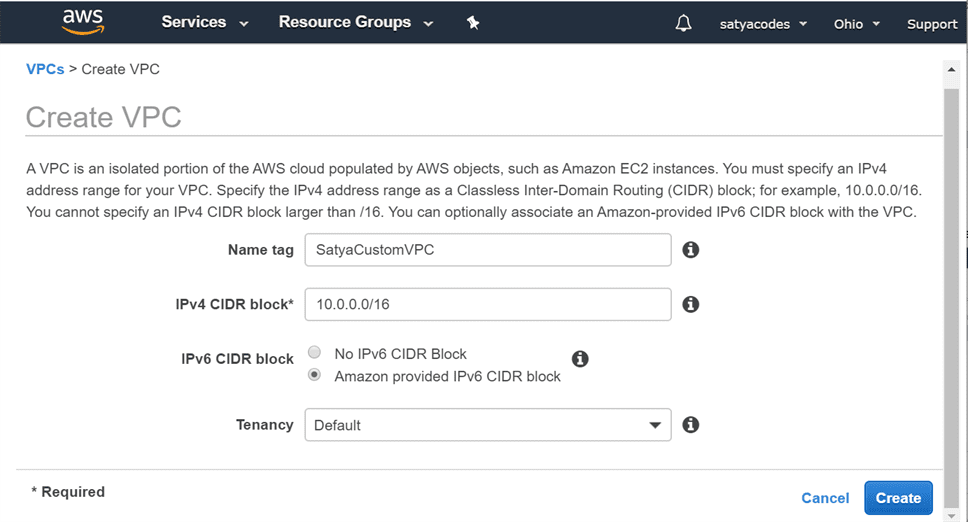Select No IPv6 CIDR Block option
The width and height of the screenshot is (968, 522).
click(315, 353)
